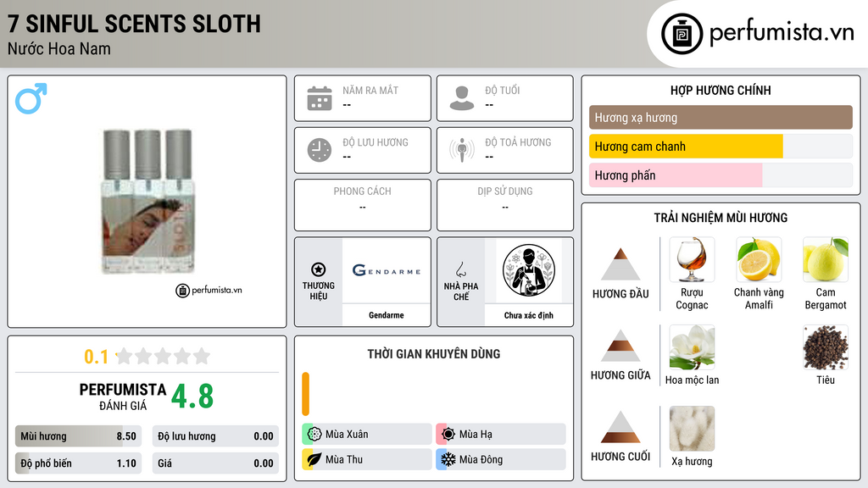Click the Gendarme brand name link
The image size is (868, 488).
coord(387,315)
